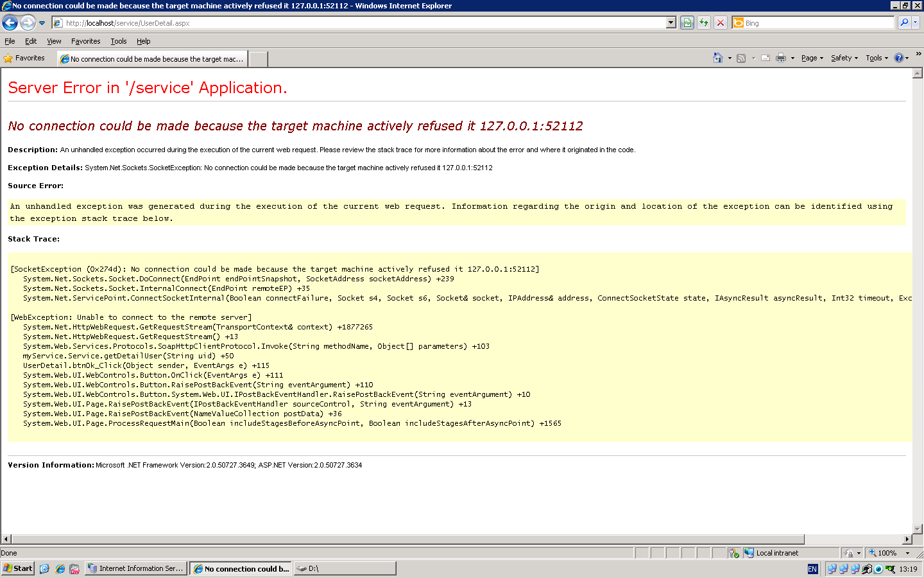Click the blue round tray icon
This screenshot has width=924, height=578.
(878, 569)
